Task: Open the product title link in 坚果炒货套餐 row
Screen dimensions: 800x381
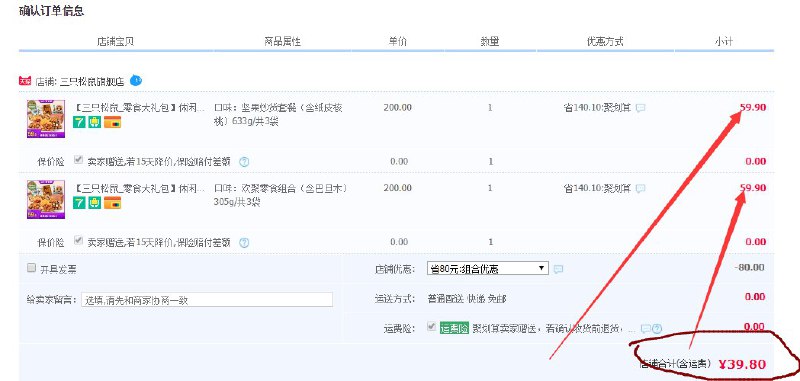Action: tap(139, 108)
